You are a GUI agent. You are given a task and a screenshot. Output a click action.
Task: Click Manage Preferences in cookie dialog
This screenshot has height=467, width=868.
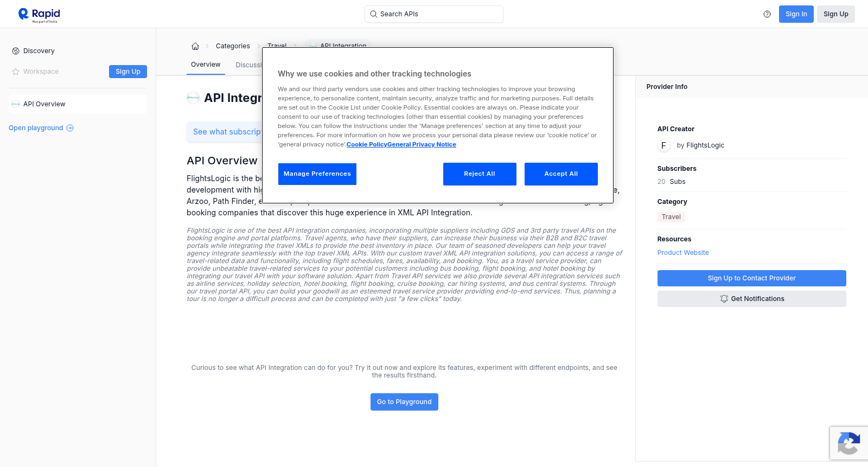[317, 174]
